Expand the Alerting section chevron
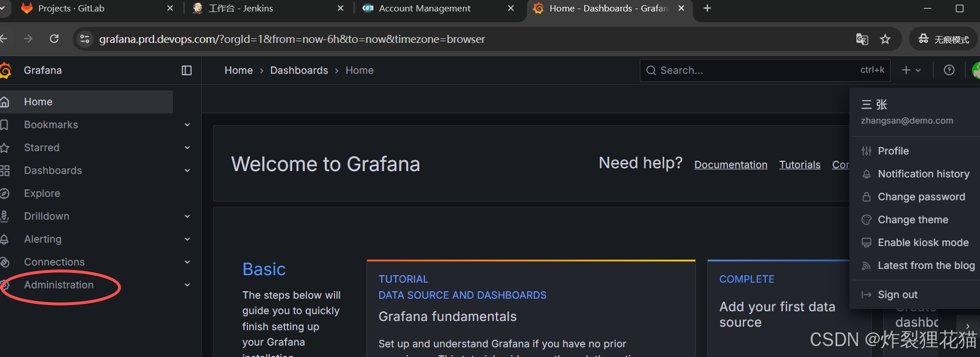980x357 pixels. coord(187,239)
